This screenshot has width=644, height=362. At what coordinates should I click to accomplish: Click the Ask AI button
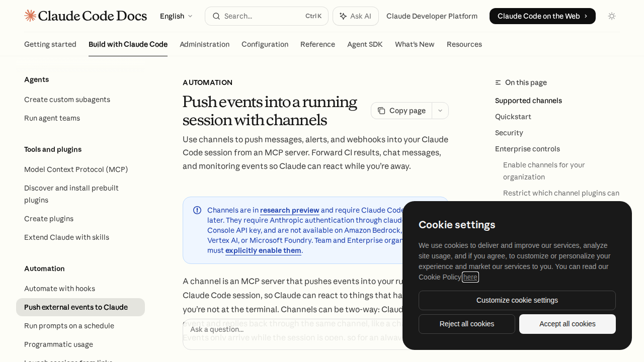[x=356, y=16]
